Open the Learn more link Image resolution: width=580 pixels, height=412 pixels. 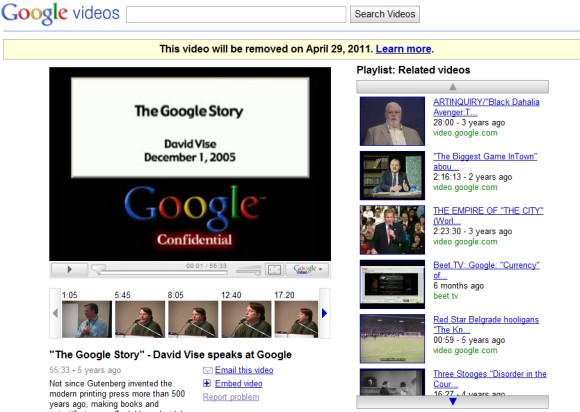403,49
